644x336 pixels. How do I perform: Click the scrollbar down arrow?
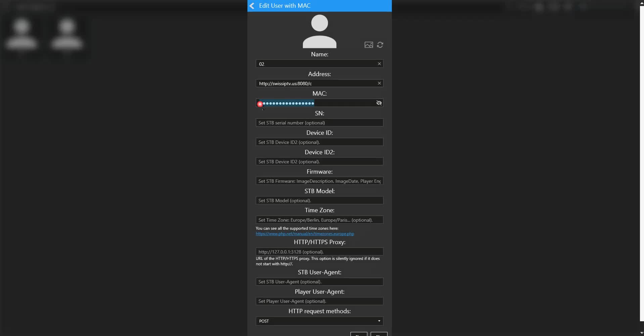[642, 333]
